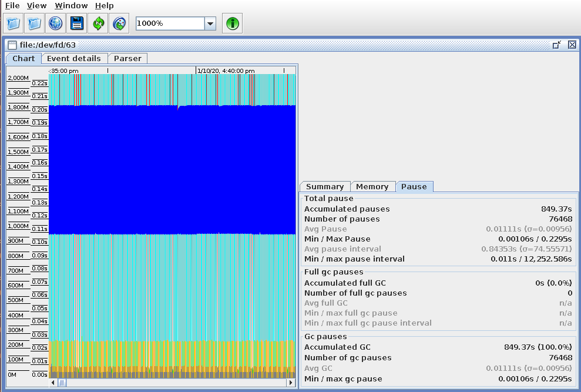
Task: Switch to the Event details tab
Action: click(74, 58)
